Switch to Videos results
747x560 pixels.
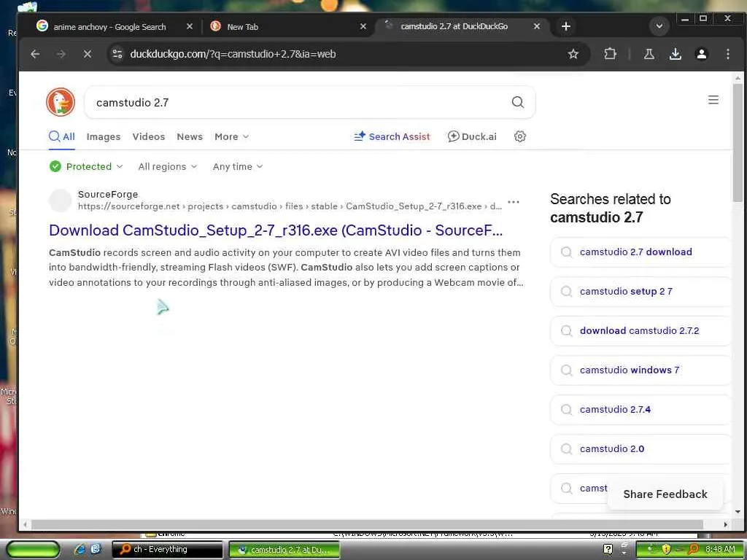point(149,136)
